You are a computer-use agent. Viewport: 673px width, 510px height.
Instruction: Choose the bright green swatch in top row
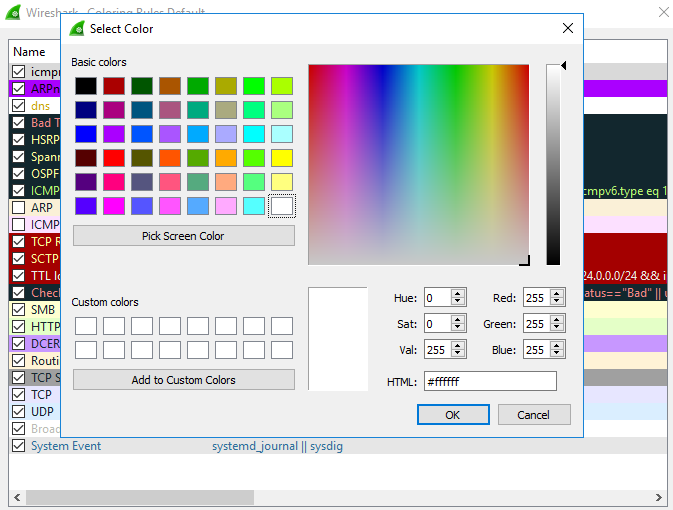coord(254,86)
